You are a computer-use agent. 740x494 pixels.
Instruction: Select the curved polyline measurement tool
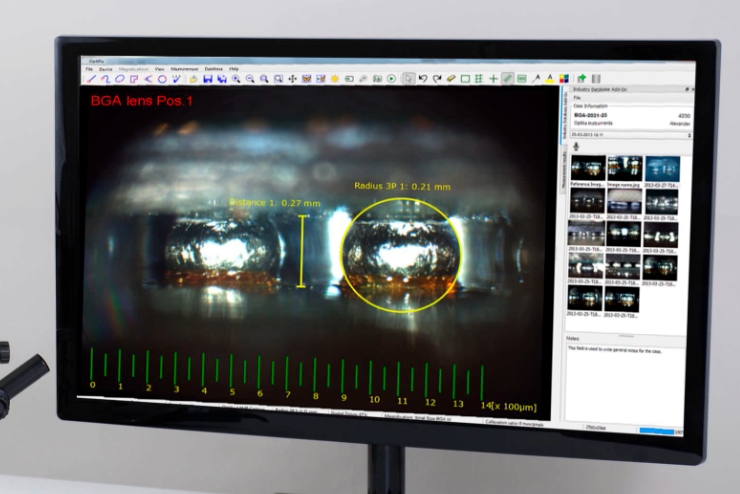tap(106, 79)
